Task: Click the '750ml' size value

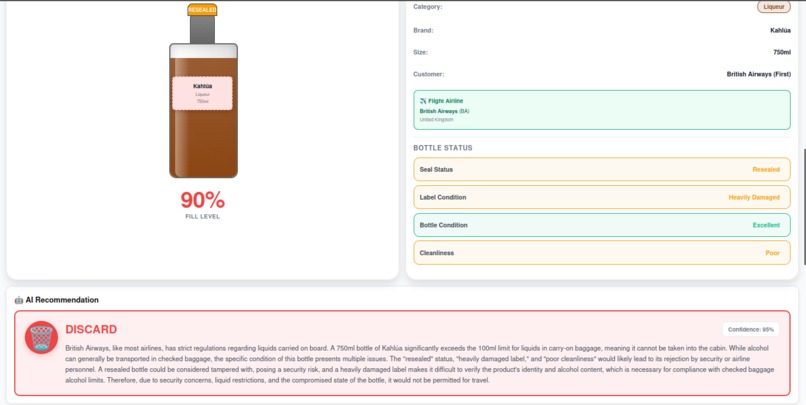Action: pos(782,52)
